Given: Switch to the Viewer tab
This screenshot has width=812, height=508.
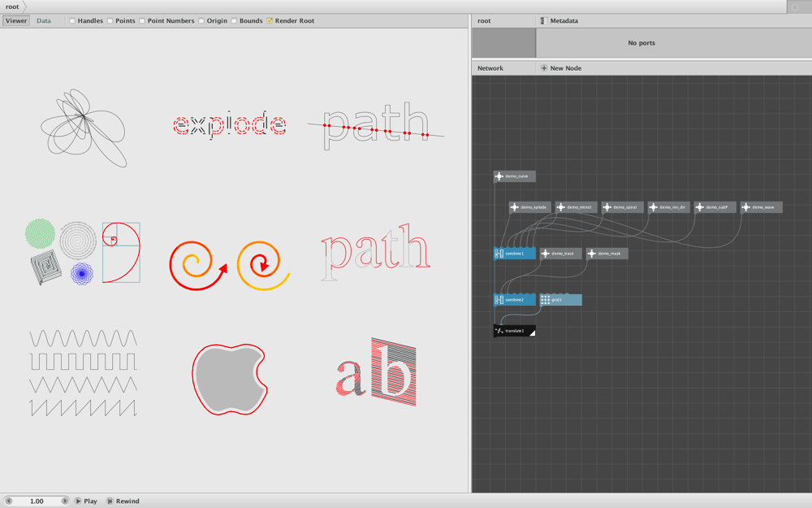Looking at the screenshot, I should point(16,21).
